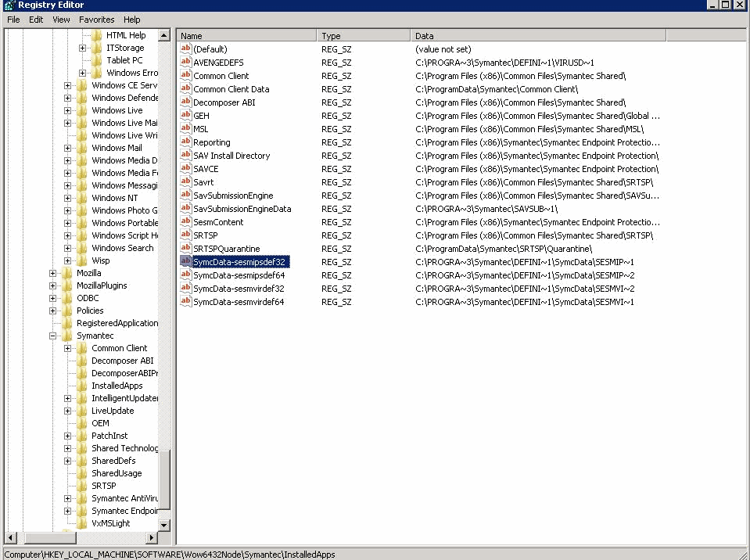Image resolution: width=750 pixels, height=560 pixels.
Task: Click the folder icon of Mozilla key
Action: click(67, 273)
